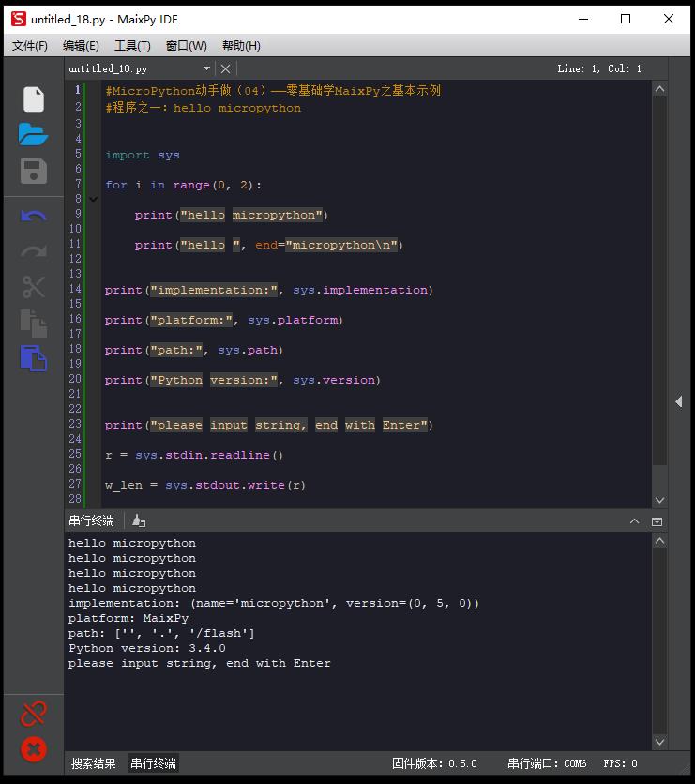Click the editor vertical scrollbar thumb

coord(659,280)
